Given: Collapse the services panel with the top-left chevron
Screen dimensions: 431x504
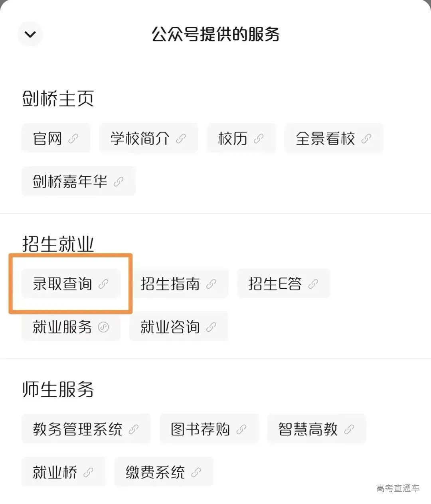Looking at the screenshot, I should pyautogui.click(x=30, y=34).
